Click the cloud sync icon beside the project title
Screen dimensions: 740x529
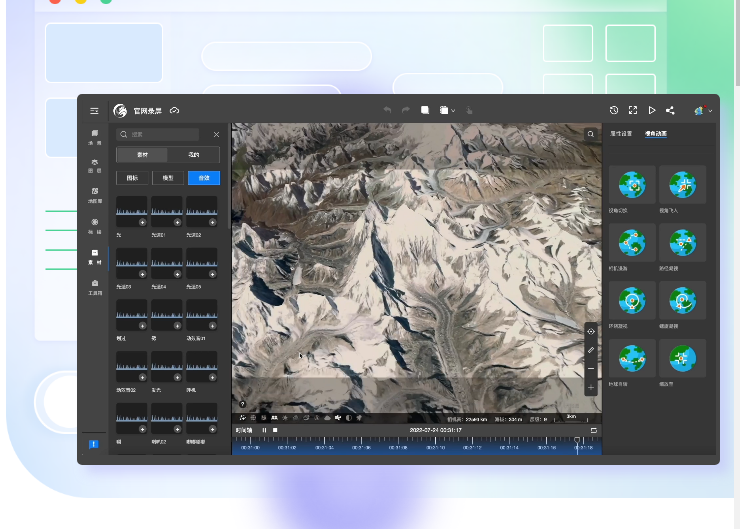[175, 110]
